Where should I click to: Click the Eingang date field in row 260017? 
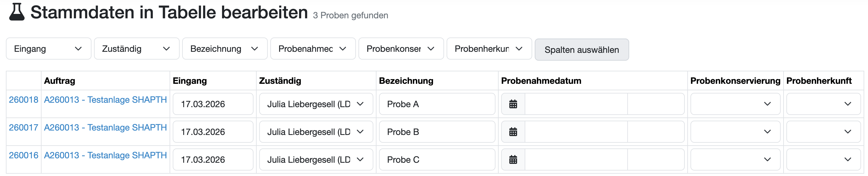click(213, 132)
